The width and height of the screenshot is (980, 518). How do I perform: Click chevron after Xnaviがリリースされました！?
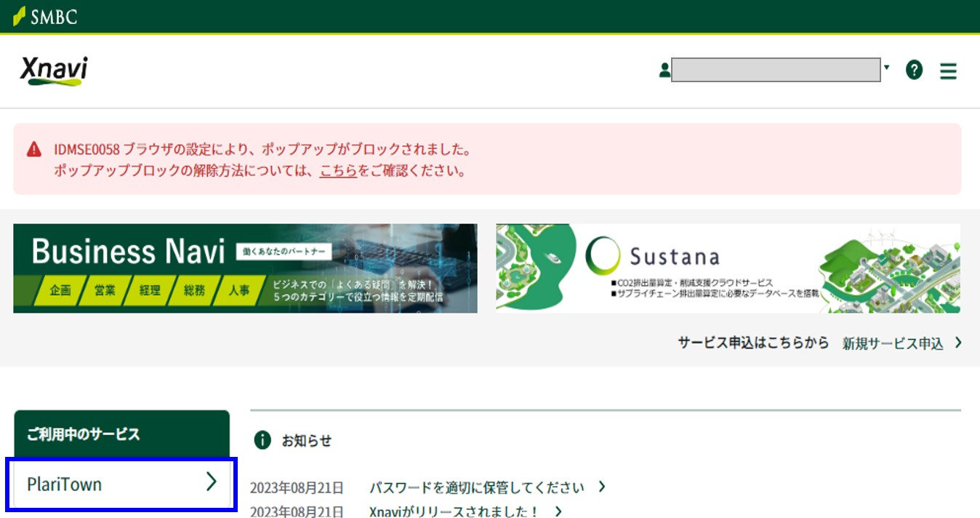tap(558, 511)
